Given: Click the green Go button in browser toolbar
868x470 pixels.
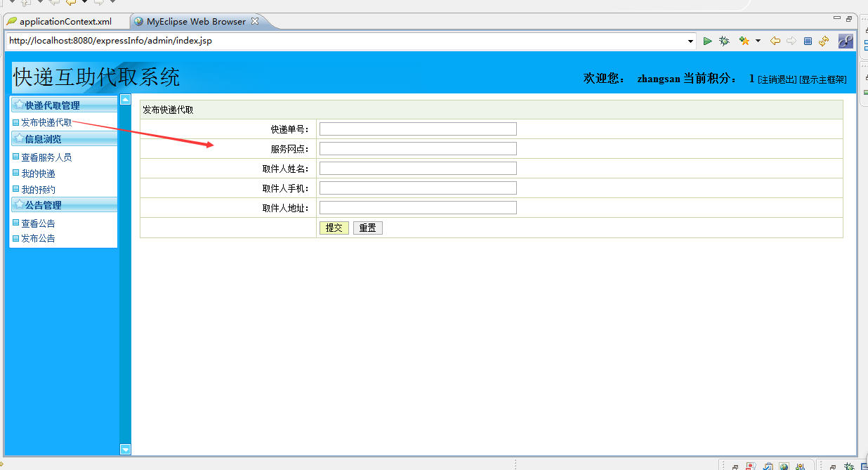Looking at the screenshot, I should [x=708, y=41].
